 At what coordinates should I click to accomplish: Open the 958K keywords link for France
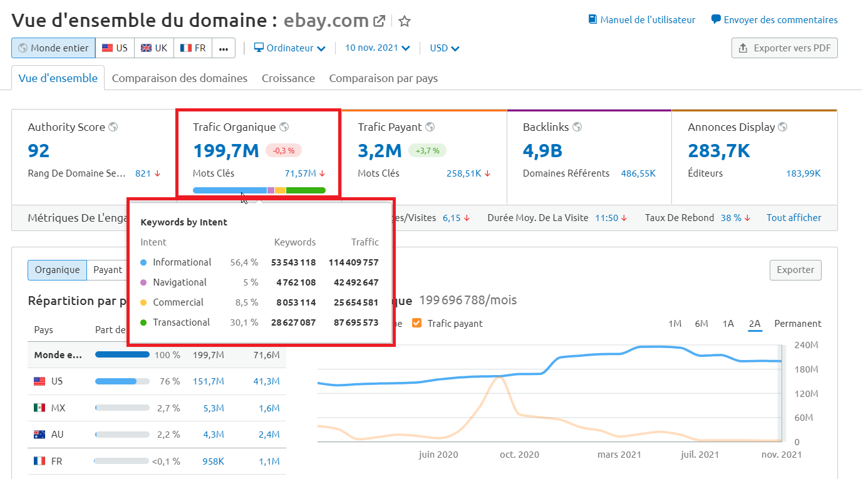tap(213, 461)
